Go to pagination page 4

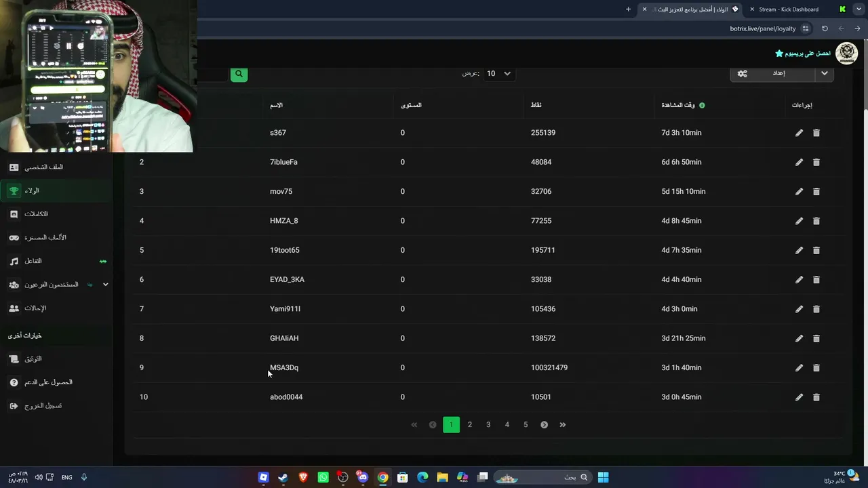coord(507,425)
